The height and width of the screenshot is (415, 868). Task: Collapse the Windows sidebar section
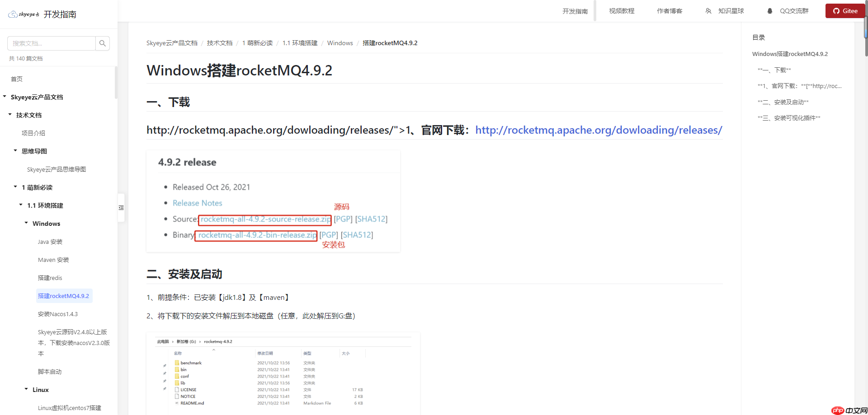(x=26, y=223)
